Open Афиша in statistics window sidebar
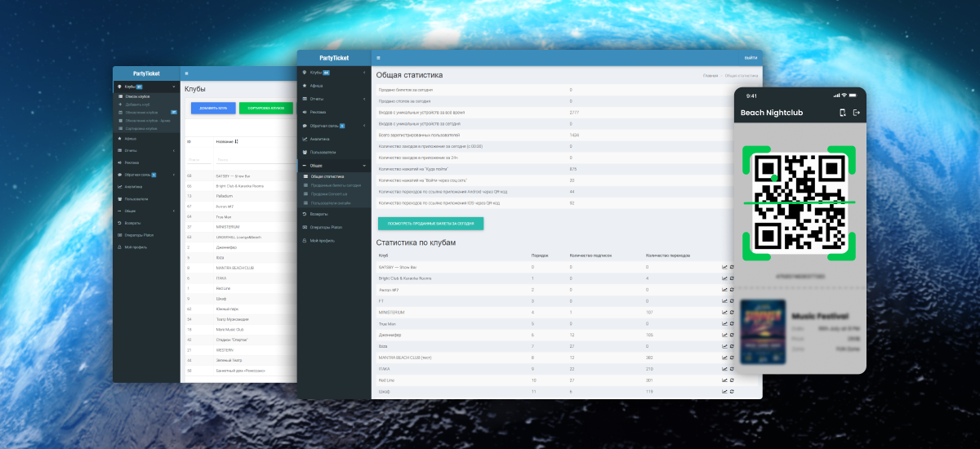The width and height of the screenshot is (980, 449). (333, 85)
